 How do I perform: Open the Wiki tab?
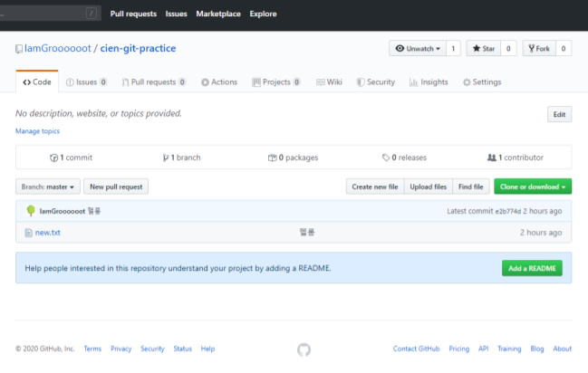coord(329,82)
